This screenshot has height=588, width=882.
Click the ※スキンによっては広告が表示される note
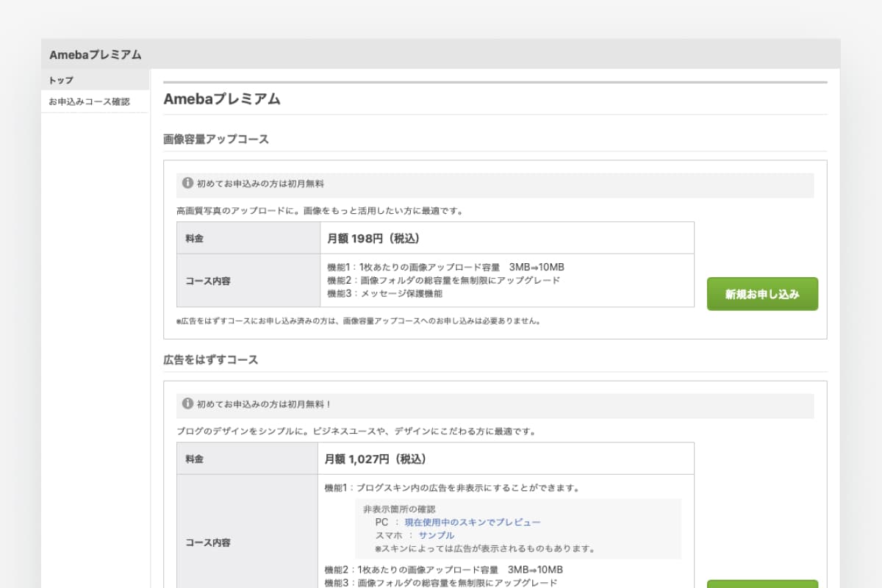[485, 548]
